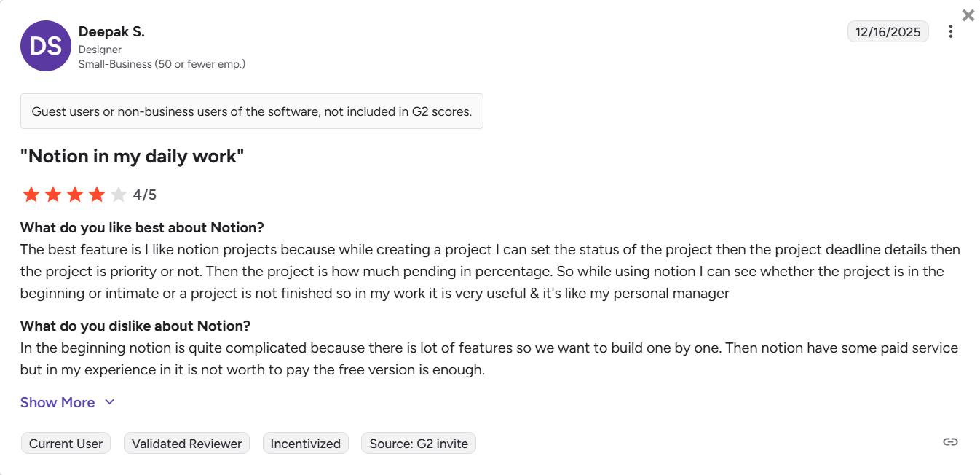Click the share link icon
Image resolution: width=980 pixels, height=475 pixels.
click(950, 441)
